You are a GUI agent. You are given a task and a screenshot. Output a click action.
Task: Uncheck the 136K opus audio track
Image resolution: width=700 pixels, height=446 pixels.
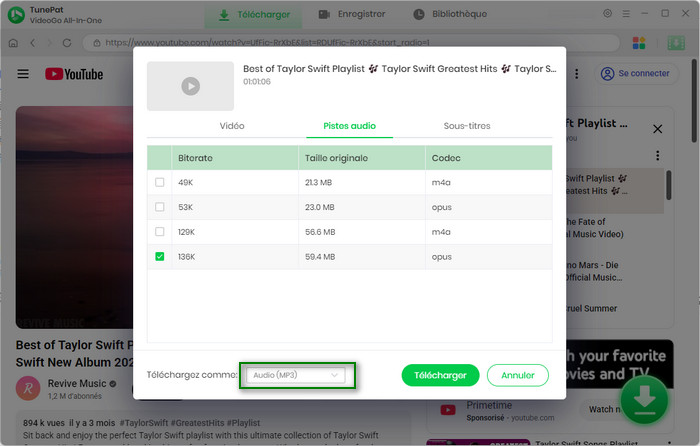(159, 257)
